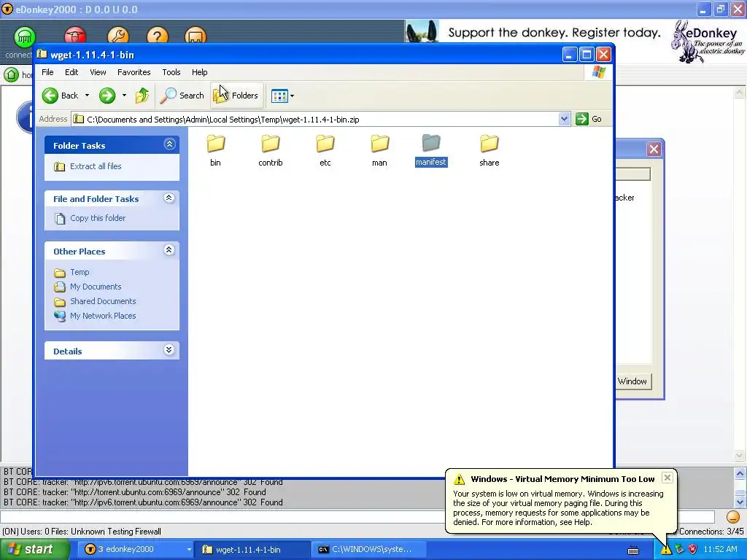Switch to C:\WINDOWS\system command prompt taskbar button
The width and height of the screenshot is (747, 560).
coord(370,550)
